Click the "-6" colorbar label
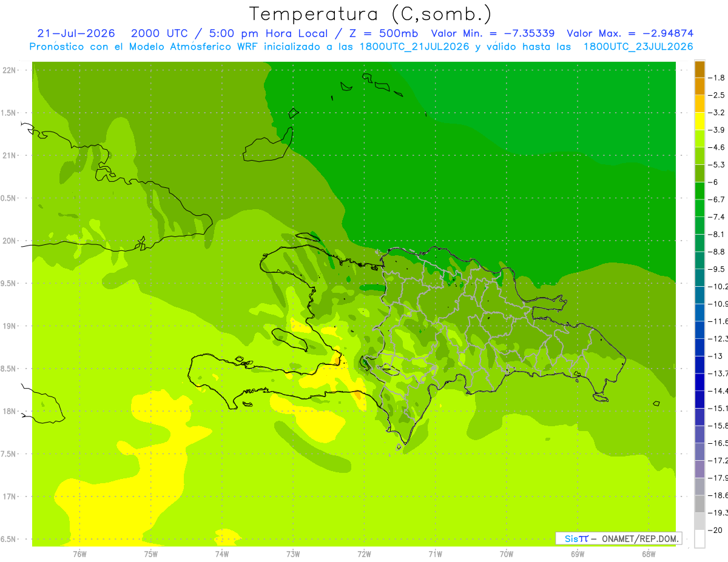 713,182
